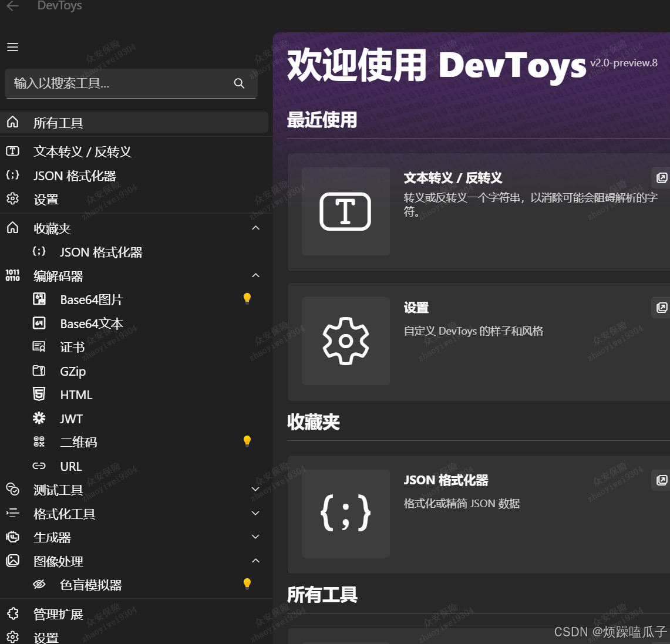The height and width of the screenshot is (644, 670).
Task: Open the JWT tool
Action: pos(134,419)
